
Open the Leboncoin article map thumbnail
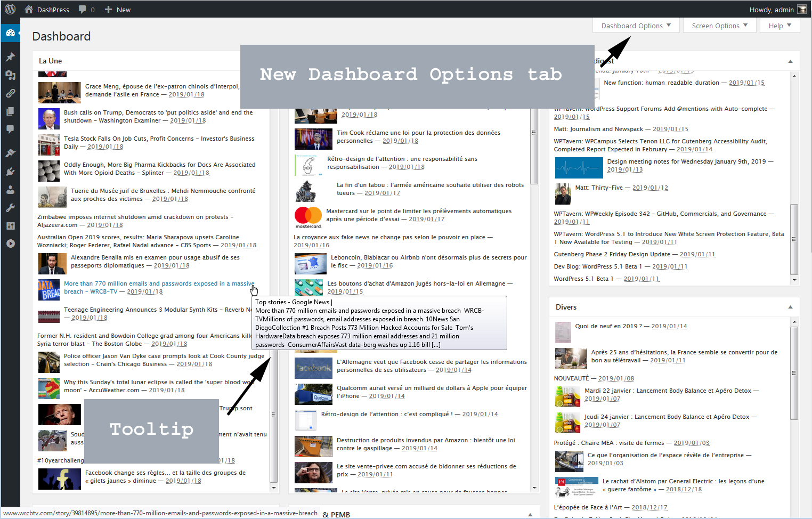coord(311,264)
